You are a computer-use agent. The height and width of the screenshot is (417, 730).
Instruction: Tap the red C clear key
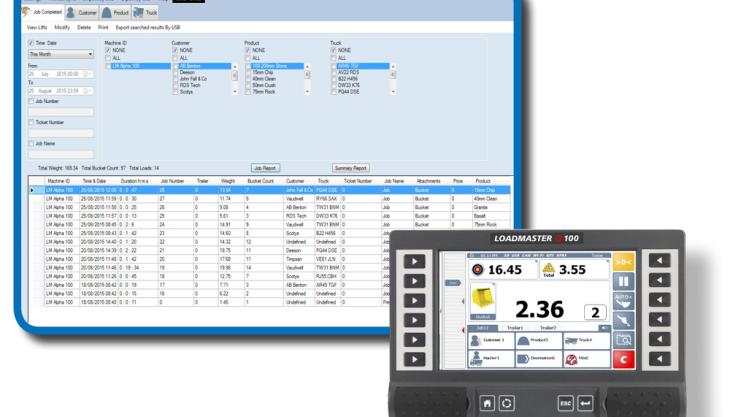623,359
